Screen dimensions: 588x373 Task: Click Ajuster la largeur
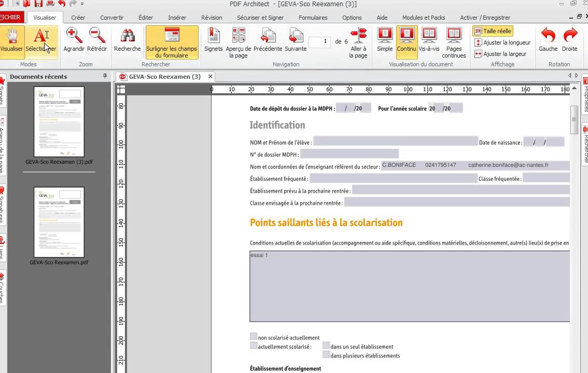click(x=500, y=54)
